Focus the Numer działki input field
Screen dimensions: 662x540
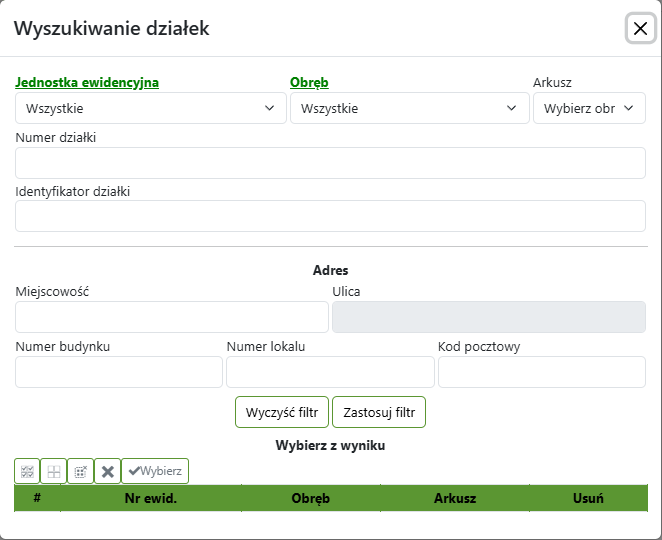pyautogui.click(x=330, y=163)
